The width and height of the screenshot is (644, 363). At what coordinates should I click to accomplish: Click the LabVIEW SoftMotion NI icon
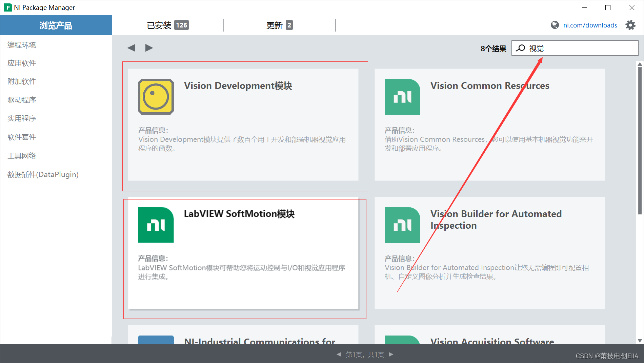pos(156,225)
